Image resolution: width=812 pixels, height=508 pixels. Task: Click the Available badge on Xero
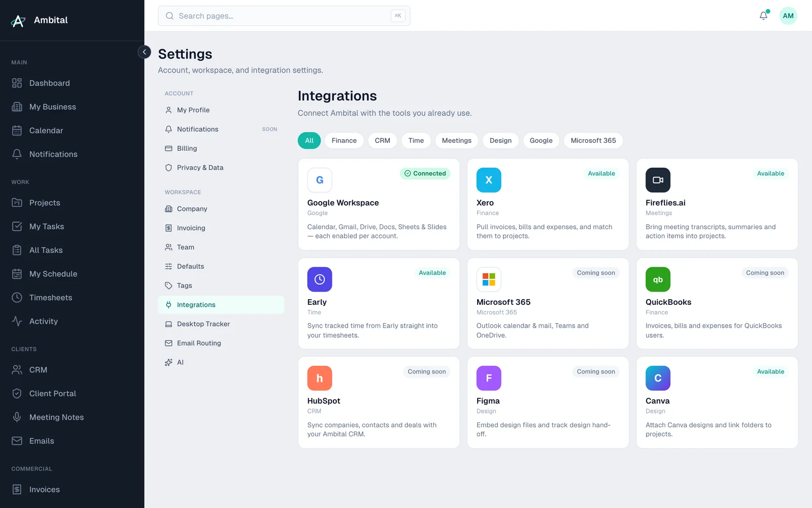(601, 174)
